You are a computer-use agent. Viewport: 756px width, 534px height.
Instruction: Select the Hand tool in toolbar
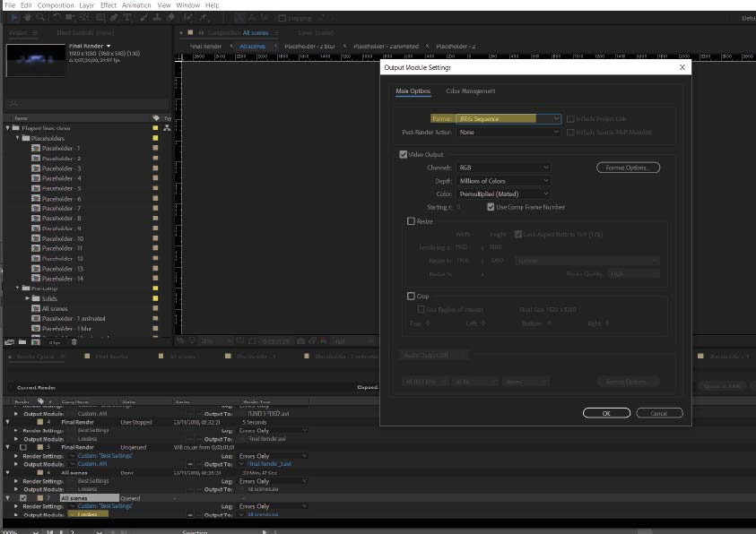[x=28, y=17]
